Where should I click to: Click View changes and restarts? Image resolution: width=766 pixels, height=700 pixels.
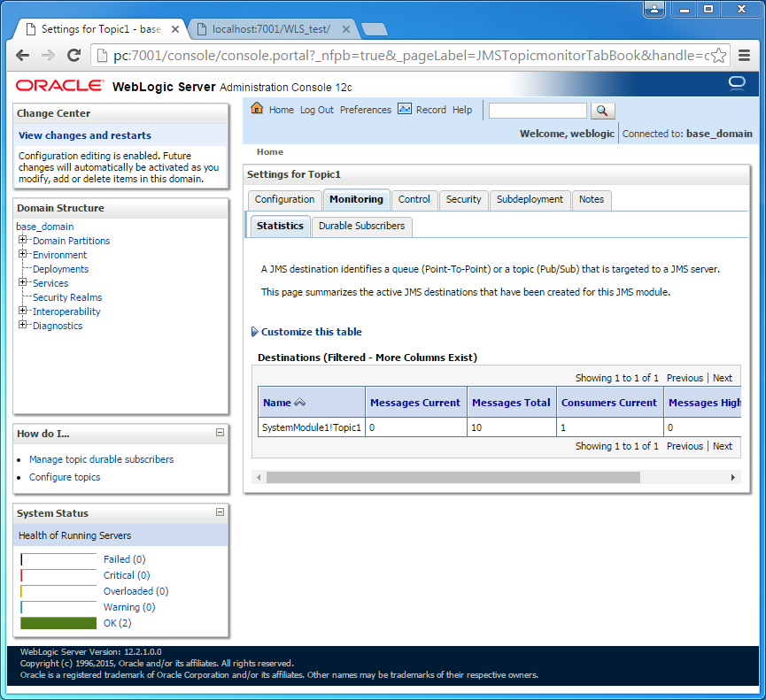pos(85,135)
